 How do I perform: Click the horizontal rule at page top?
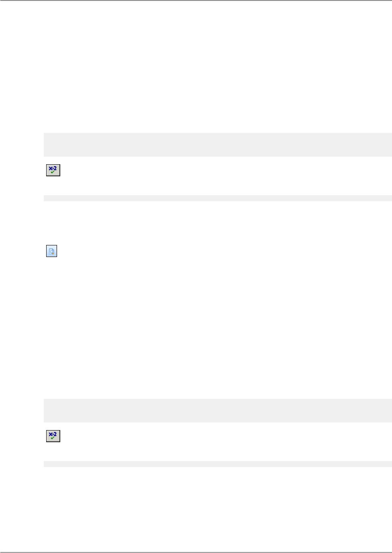pos(196,0)
